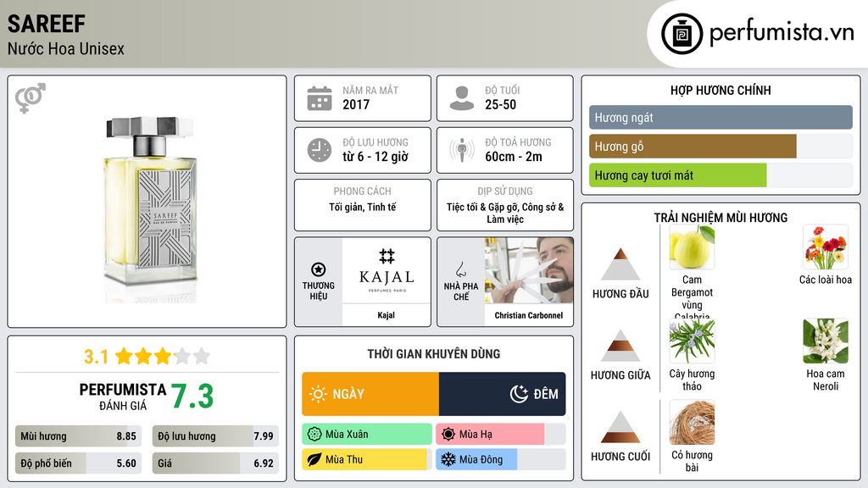This screenshot has width=868, height=488.
Task: Click the Thời gian khuyên dùng heading
Action: 434,354
